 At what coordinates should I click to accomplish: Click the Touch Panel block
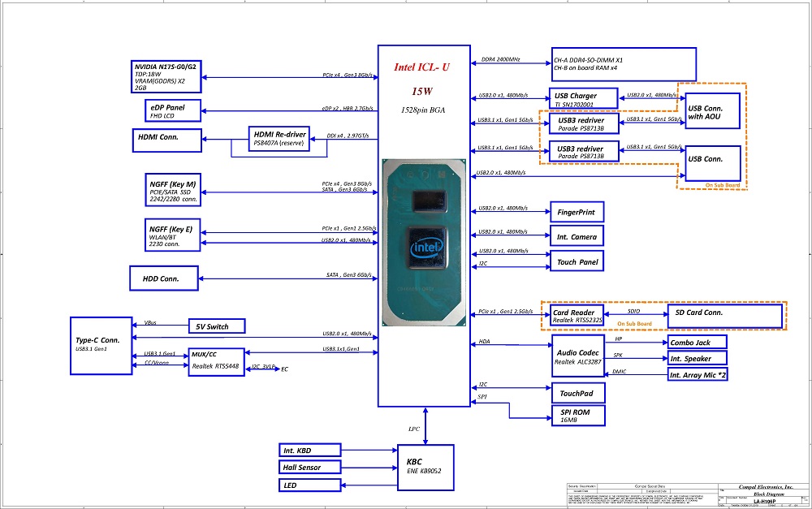coord(577,261)
